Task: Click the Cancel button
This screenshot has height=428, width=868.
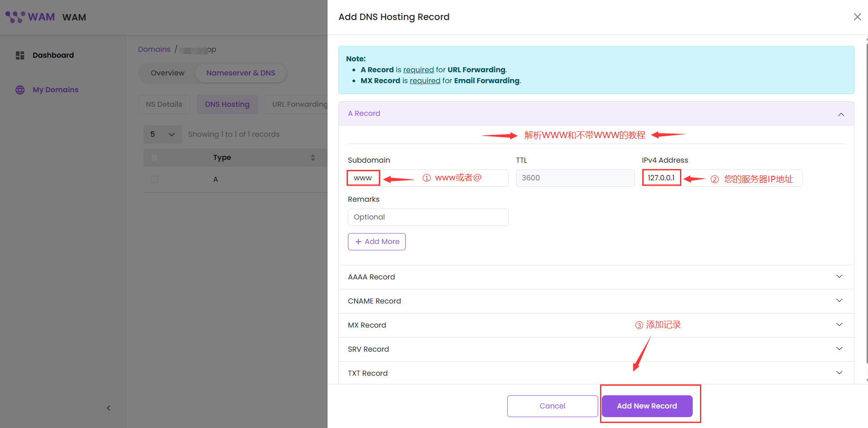Action: pyautogui.click(x=552, y=406)
